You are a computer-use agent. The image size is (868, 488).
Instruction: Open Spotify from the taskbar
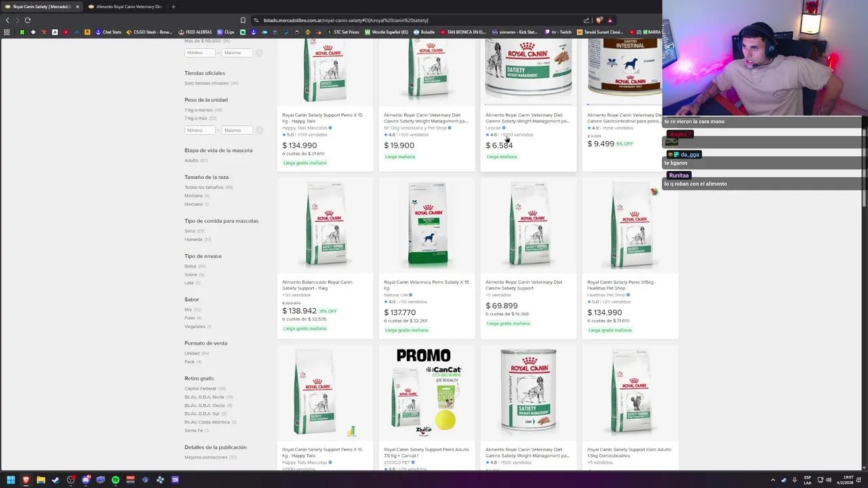coord(115,480)
